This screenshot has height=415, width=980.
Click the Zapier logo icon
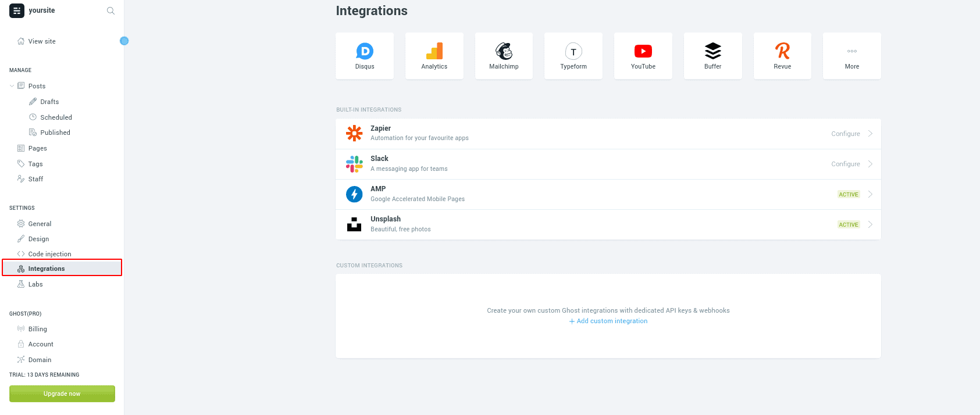[354, 133]
